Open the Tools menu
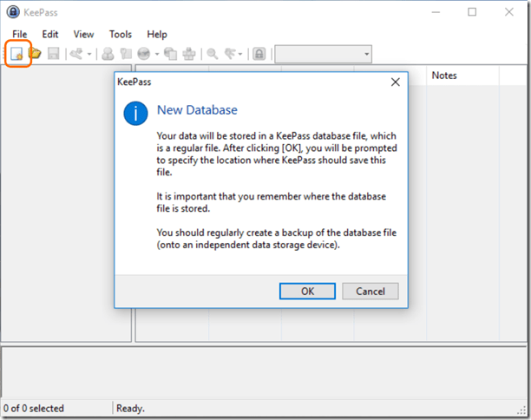 pos(121,35)
